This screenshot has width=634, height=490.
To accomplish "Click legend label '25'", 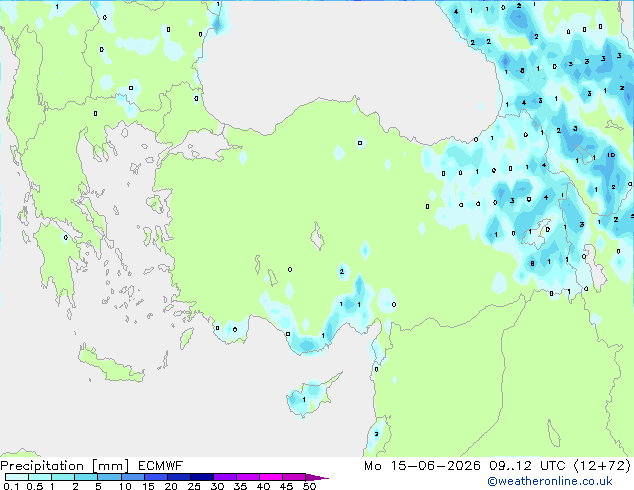I will (x=194, y=486).
